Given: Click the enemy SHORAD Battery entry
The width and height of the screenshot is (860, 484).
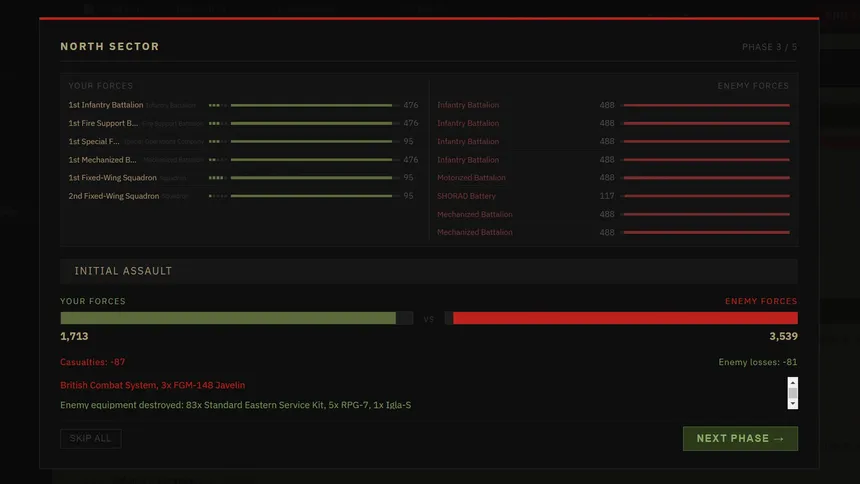Looking at the screenshot, I should (613, 196).
